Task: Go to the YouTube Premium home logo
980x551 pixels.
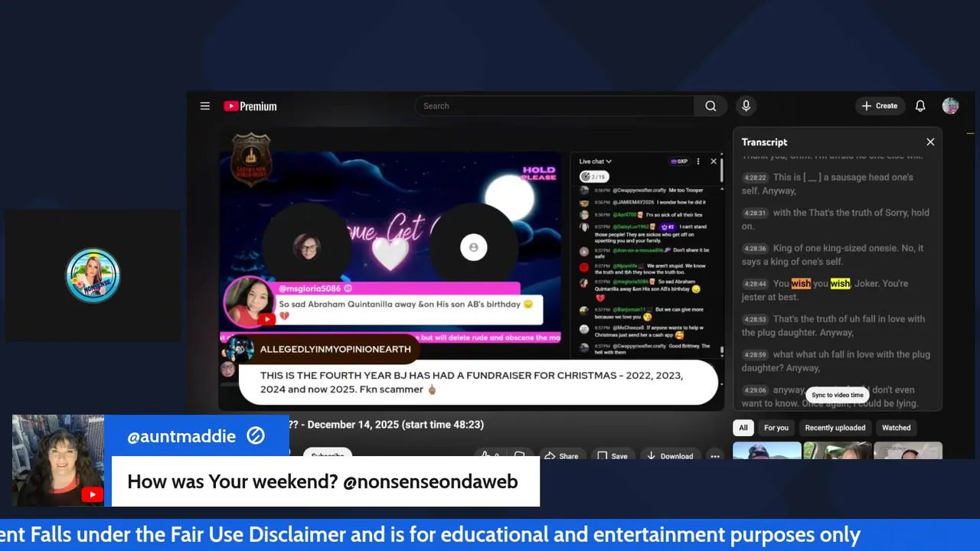Action: click(x=250, y=106)
